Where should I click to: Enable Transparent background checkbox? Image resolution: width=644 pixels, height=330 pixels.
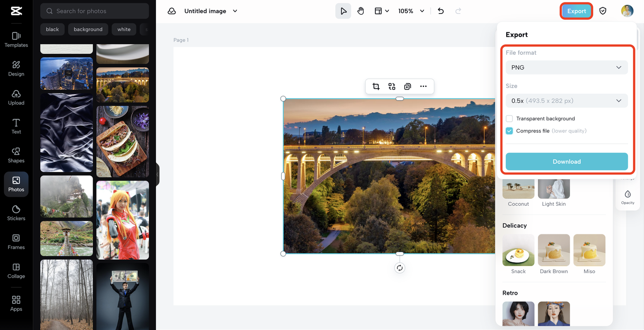point(509,119)
